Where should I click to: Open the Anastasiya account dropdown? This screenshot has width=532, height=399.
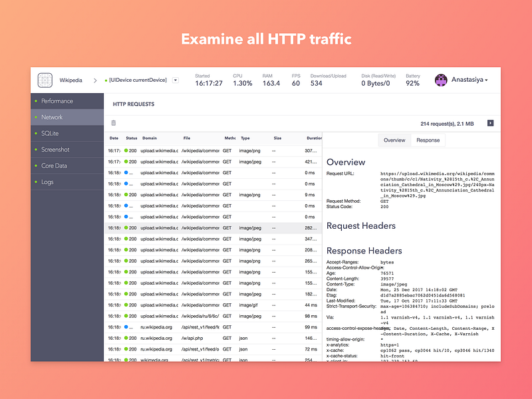tap(469, 80)
